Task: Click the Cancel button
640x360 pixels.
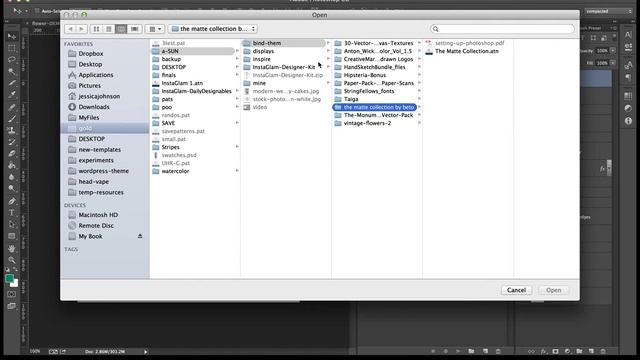Action: pyautogui.click(x=516, y=290)
